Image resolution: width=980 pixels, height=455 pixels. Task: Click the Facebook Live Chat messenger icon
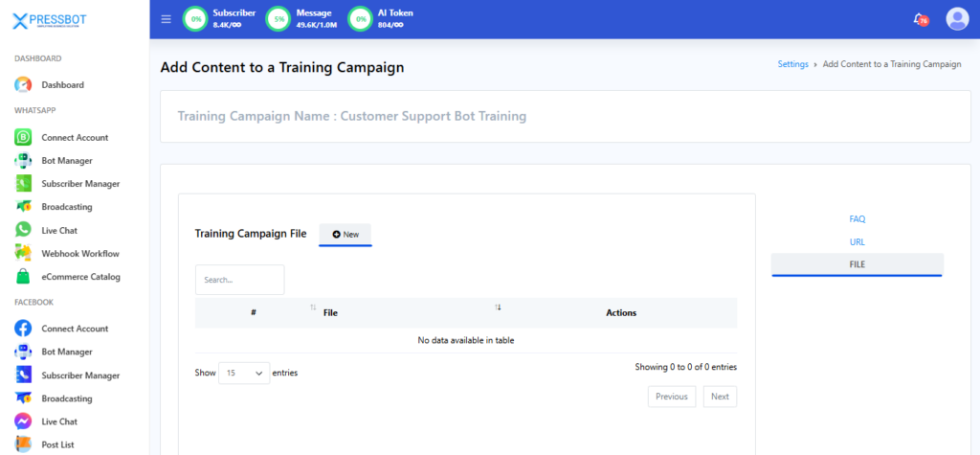tap(24, 421)
